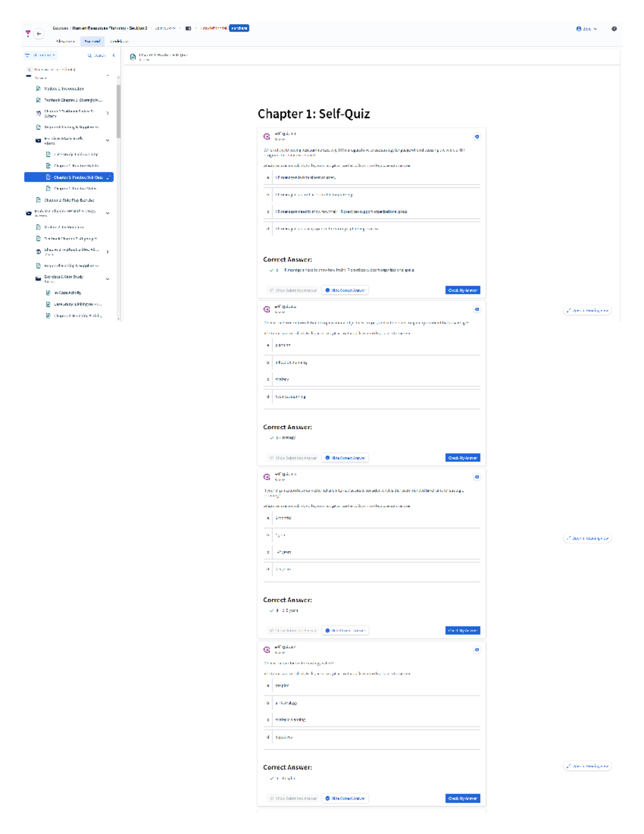Toggle Hide Correct Answer on the first question

[x=345, y=291]
